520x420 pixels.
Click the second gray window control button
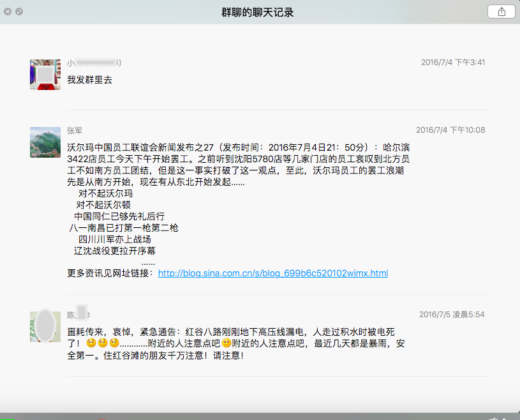click(x=19, y=11)
